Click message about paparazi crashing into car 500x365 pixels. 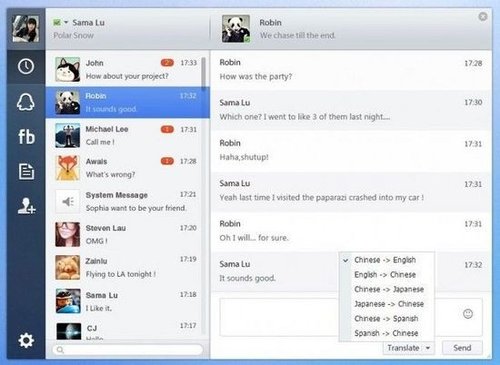(322, 197)
